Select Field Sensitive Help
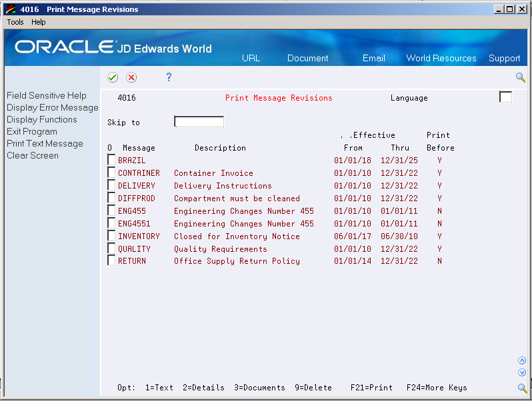Screen dimensions: 532x401 [47, 96]
